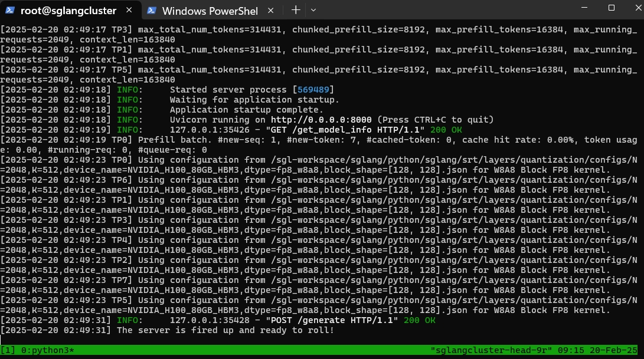Screen dimensions: 644x359
Task: Click the empty title bar drag area
Action: point(443,11)
